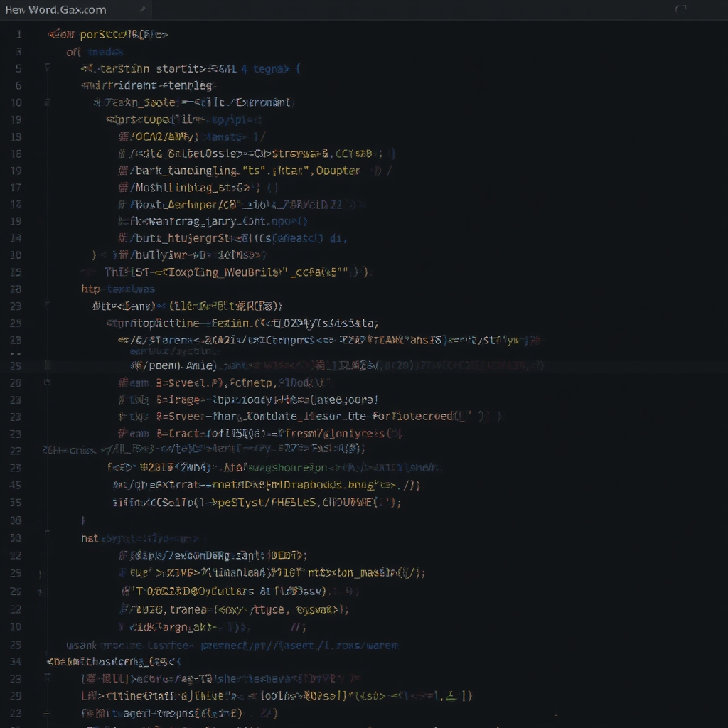Viewport: 728px width, 728px height.
Task: Click the file icon on the editor tab
Action: 10,9
